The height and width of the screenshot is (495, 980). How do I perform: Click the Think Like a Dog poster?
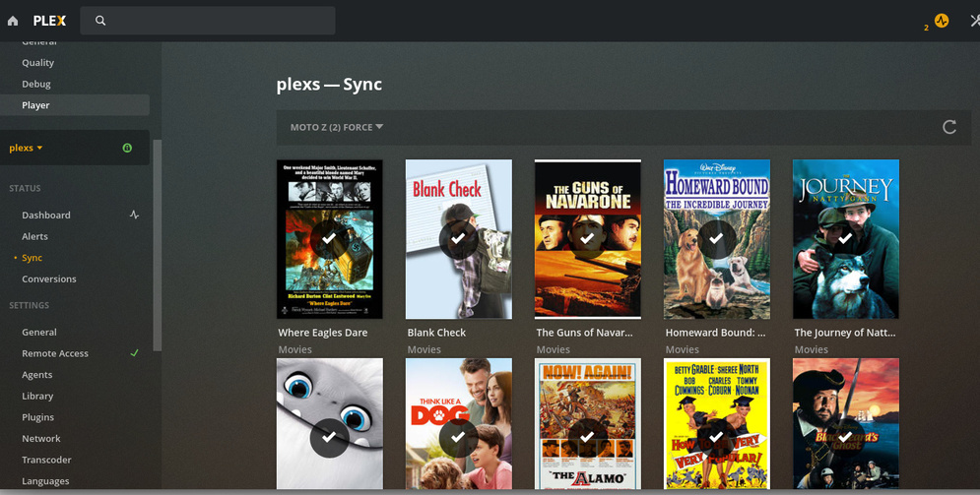point(459,424)
